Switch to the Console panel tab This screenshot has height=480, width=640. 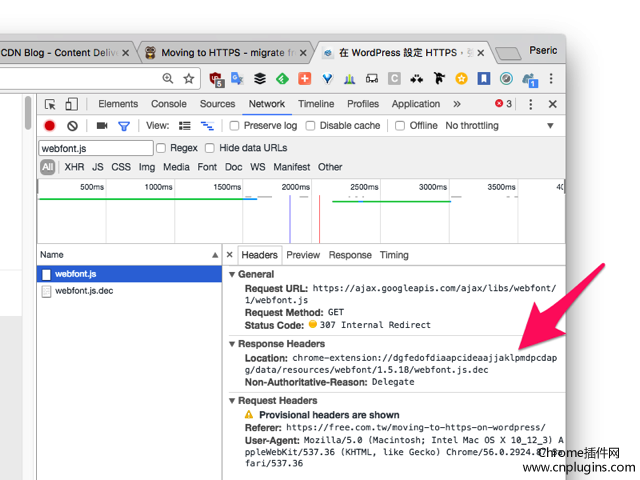click(169, 104)
